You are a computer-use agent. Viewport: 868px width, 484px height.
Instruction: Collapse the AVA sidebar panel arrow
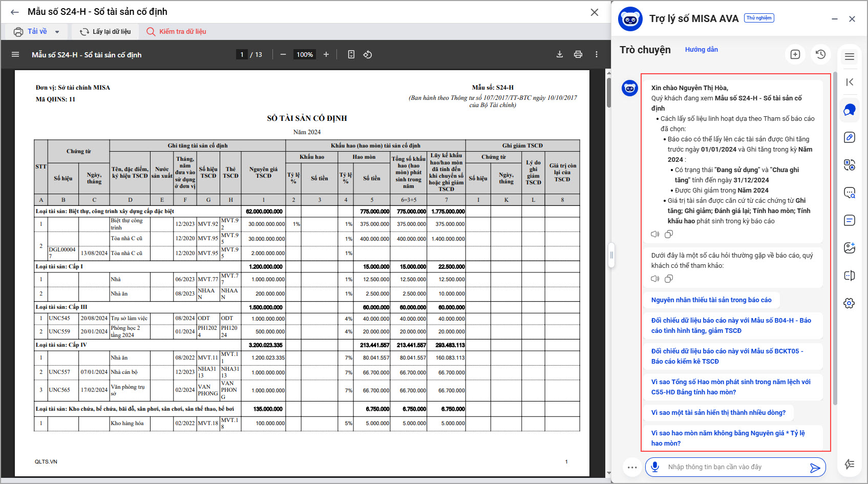click(850, 82)
